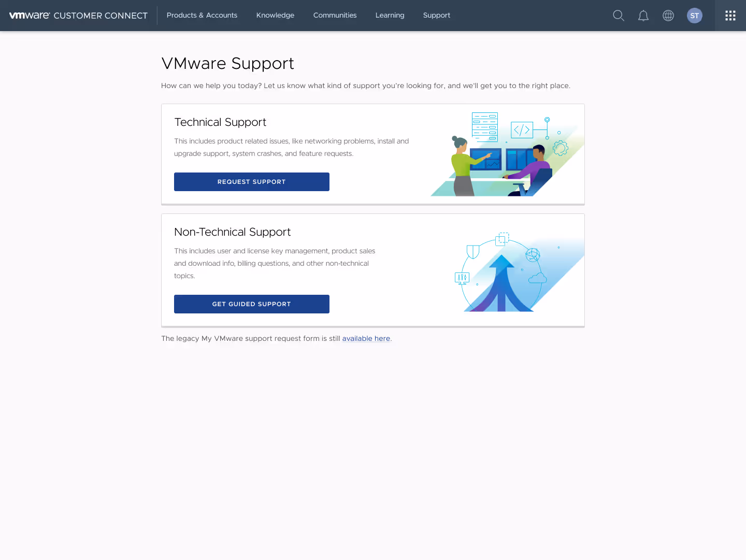Click the Get Guided Support button
The image size is (746, 560).
click(252, 304)
